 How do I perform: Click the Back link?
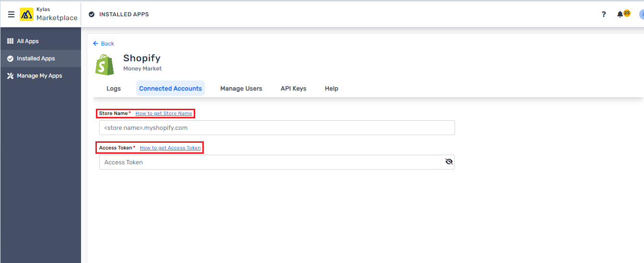coord(104,44)
